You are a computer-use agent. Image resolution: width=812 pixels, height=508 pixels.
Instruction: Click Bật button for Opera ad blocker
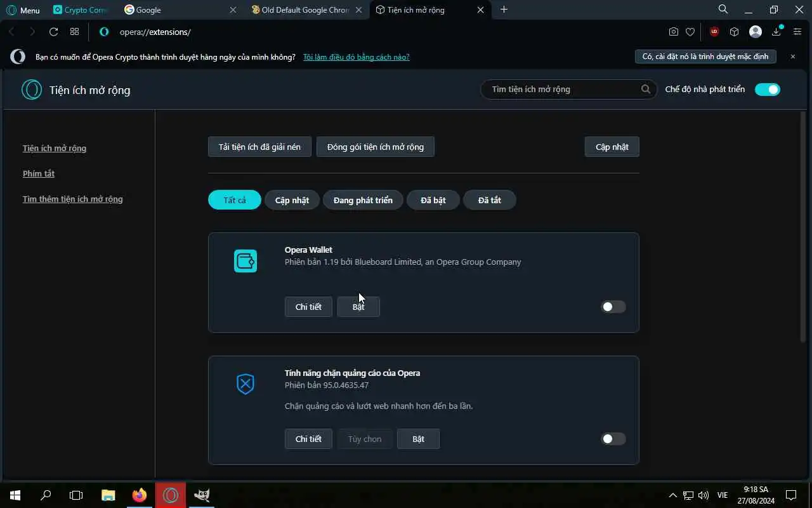coord(419,439)
